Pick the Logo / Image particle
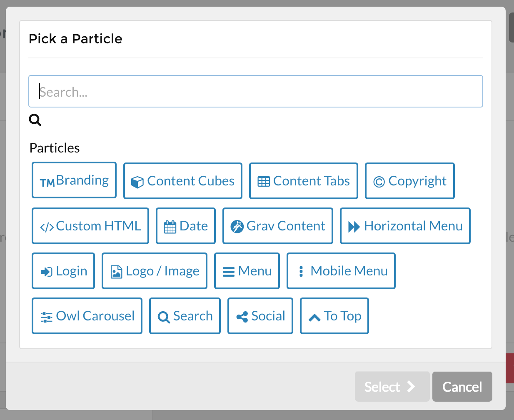Screen dimensions: 514x420 [155, 271]
